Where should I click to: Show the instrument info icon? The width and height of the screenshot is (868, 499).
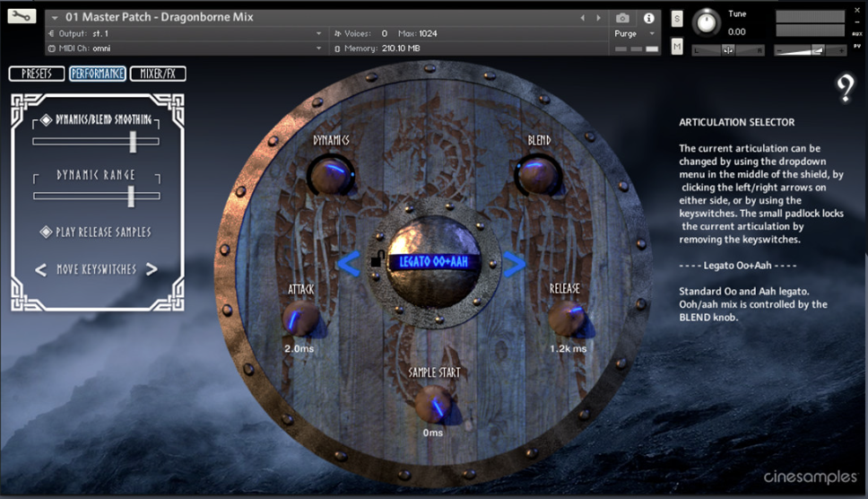tap(649, 18)
